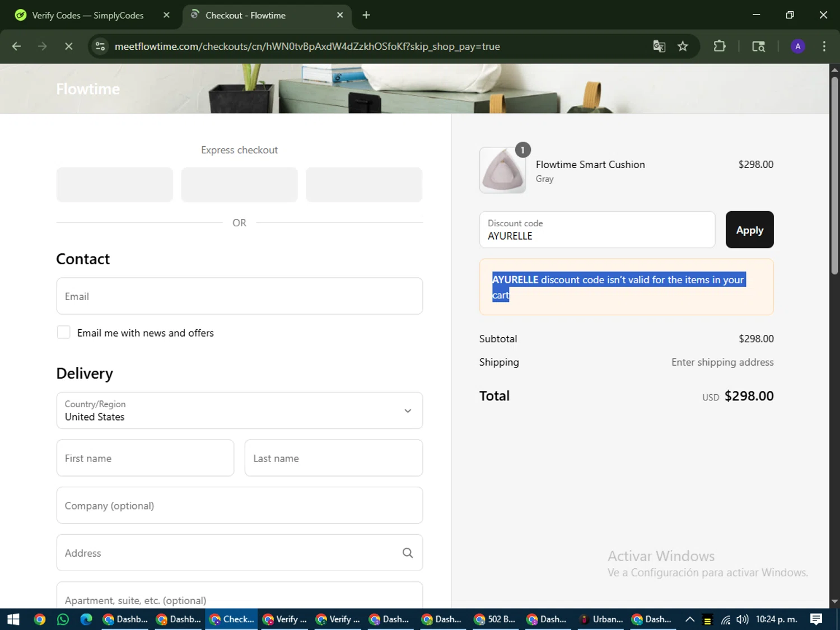The height and width of the screenshot is (630, 840).
Task: Click the browser back arrow
Action: click(16, 46)
